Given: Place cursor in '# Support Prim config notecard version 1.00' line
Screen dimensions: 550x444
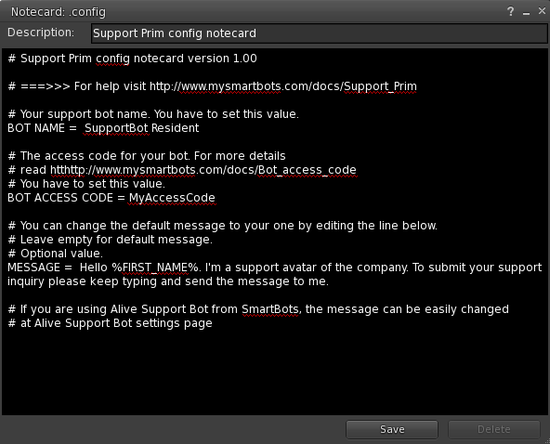Looking at the screenshot, I should point(132,59).
